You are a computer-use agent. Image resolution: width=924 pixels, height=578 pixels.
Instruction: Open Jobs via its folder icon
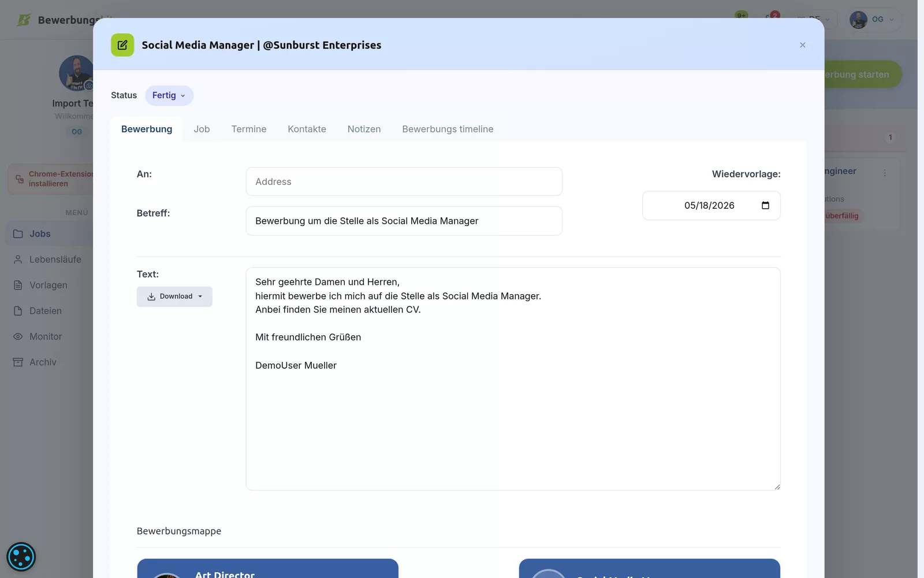click(x=18, y=234)
